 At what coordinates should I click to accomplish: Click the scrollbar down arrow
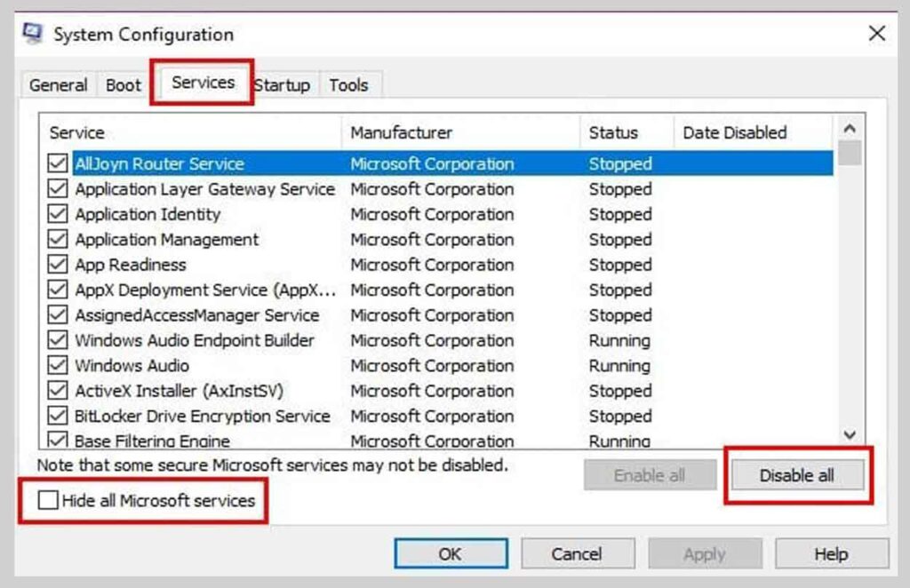[x=849, y=435]
